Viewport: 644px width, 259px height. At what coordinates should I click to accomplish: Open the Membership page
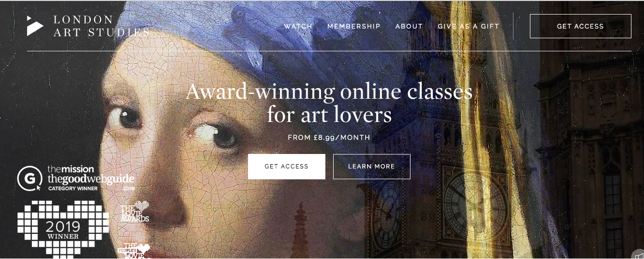(354, 26)
